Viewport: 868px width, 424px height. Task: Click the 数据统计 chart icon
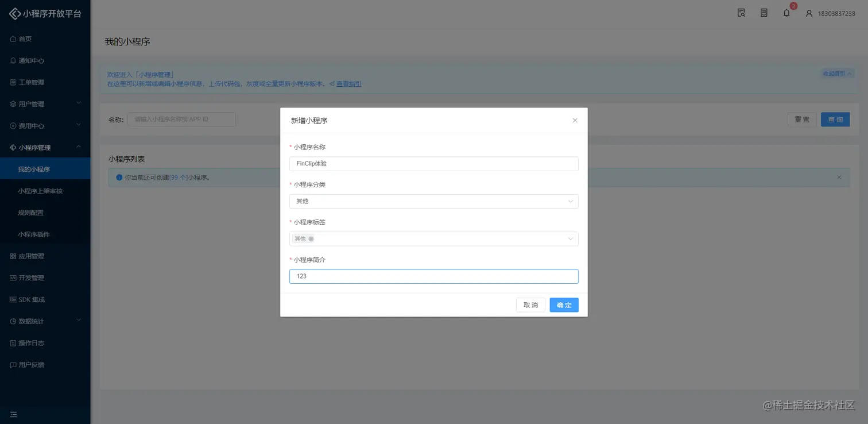[13, 321]
